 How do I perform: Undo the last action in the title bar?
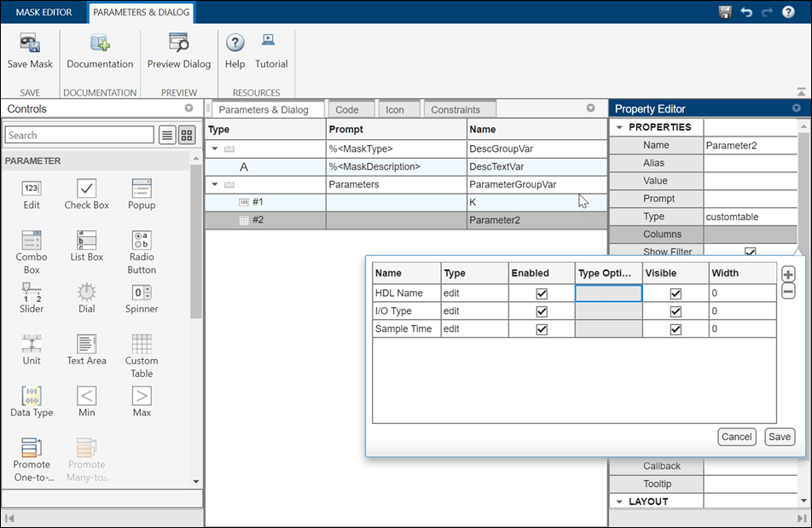tap(746, 12)
